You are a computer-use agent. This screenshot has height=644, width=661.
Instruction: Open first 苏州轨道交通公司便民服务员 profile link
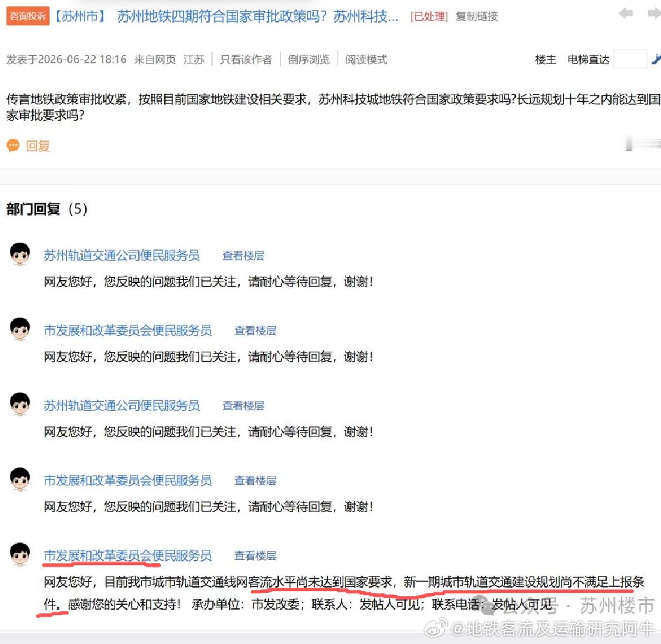coord(122,255)
